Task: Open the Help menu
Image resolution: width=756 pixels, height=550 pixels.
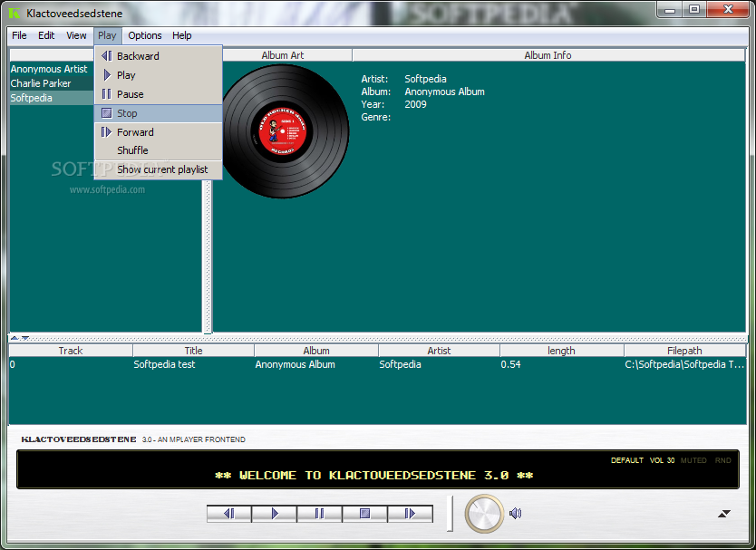Action: coord(182,35)
